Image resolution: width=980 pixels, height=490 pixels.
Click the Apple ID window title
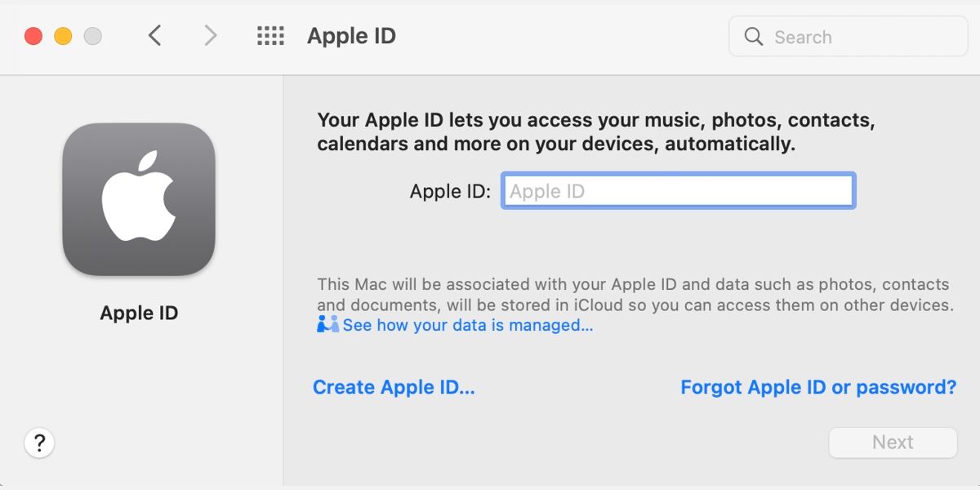[x=351, y=35]
